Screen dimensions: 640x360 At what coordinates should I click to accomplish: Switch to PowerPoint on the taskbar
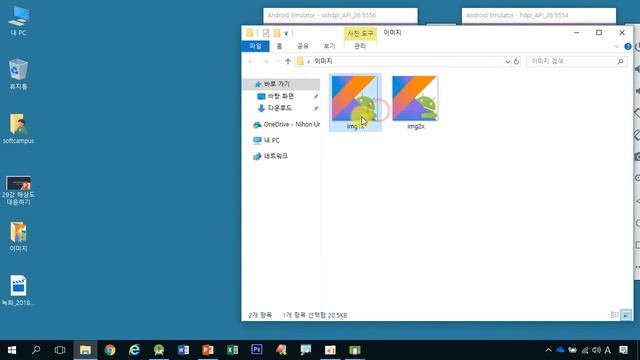tap(208, 350)
